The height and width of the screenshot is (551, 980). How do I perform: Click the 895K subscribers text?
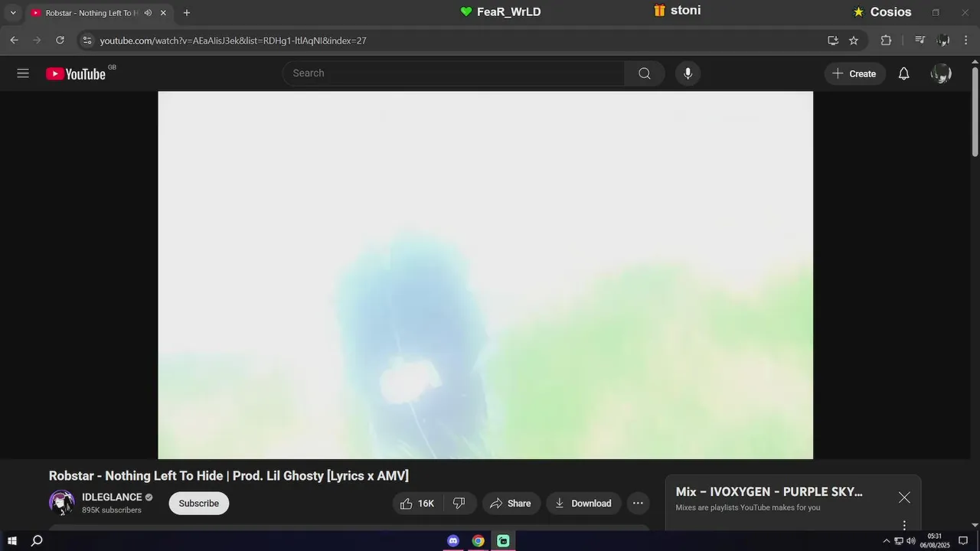(x=112, y=510)
